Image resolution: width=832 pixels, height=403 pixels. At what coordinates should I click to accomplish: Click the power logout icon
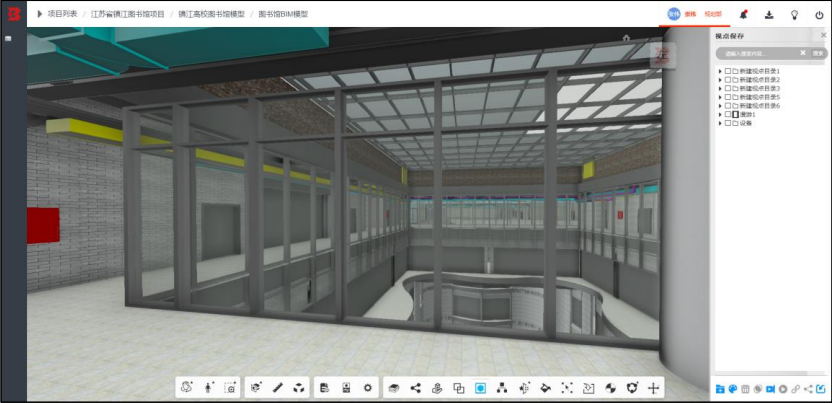(819, 15)
